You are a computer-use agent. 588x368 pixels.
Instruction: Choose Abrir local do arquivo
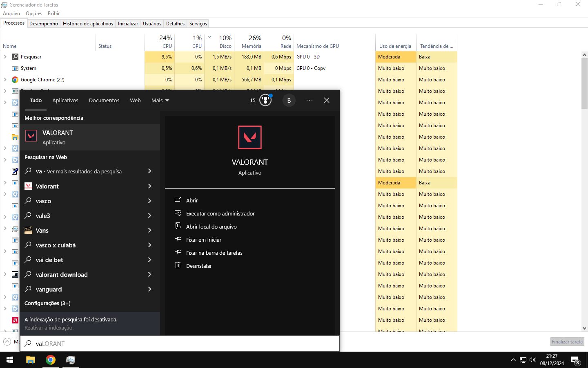point(250,227)
